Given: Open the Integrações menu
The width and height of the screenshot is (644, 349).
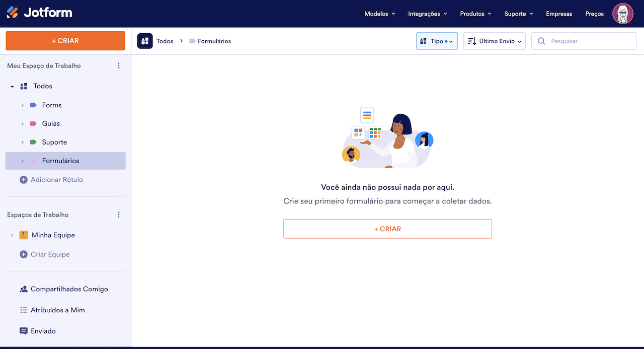Looking at the screenshot, I should click(427, 14).
